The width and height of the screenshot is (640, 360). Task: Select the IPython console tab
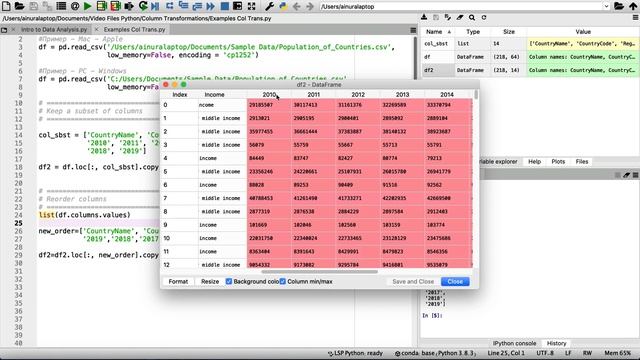514,343
